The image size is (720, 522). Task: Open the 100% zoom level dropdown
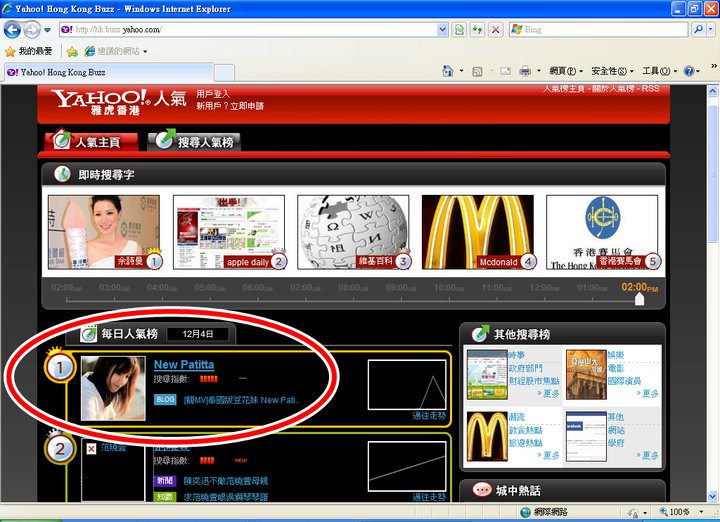(x=701, y=511)
